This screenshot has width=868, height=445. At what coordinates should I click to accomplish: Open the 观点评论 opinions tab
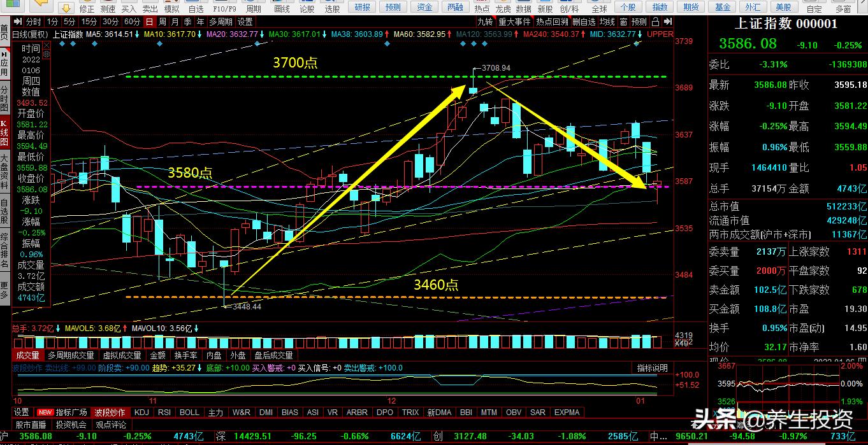tap(110, 424)
